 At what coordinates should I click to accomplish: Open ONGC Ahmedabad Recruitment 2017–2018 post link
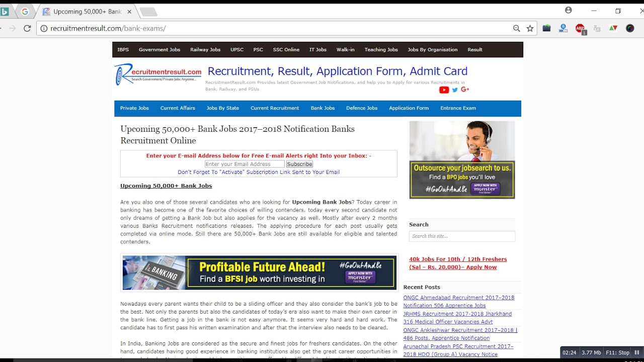pos(459,302)
